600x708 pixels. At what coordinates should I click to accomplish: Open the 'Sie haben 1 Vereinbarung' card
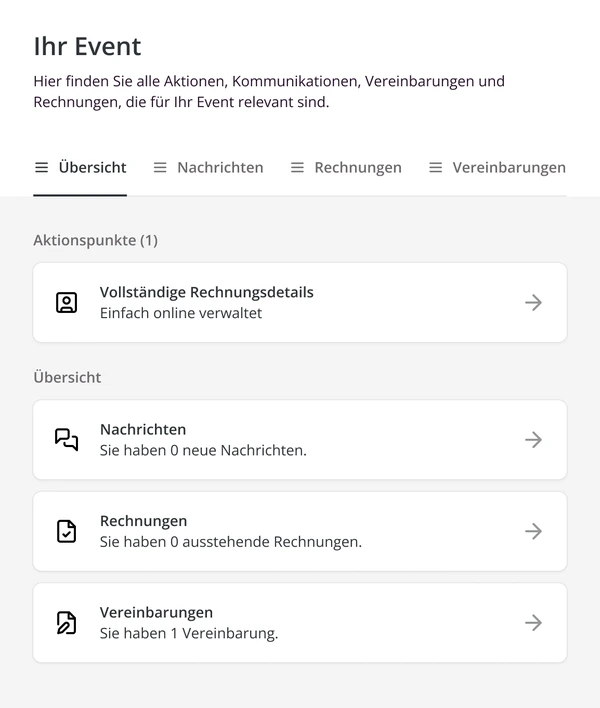pos(300,623)
